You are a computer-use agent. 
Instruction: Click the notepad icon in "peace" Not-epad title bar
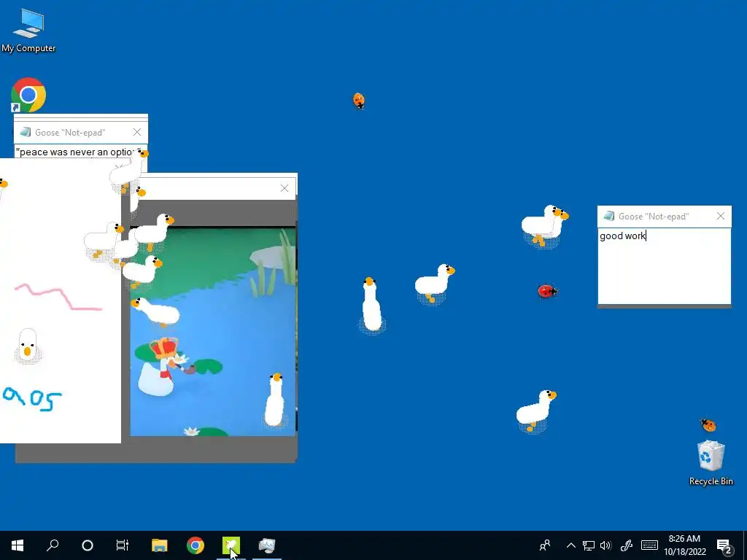(x=26, y=133)
